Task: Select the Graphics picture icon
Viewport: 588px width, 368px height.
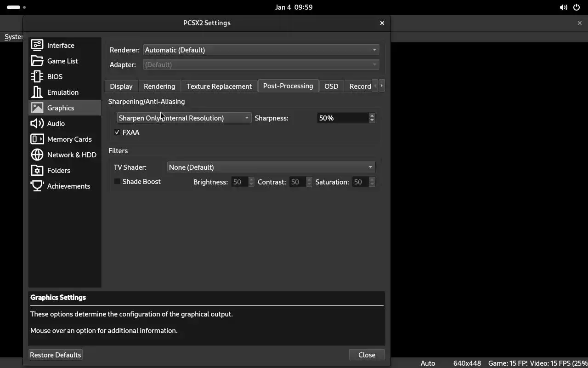Action: 37,108
